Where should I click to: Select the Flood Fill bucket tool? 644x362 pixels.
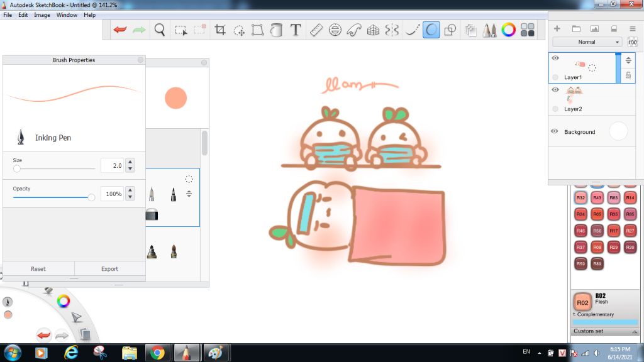click(277, 30)
